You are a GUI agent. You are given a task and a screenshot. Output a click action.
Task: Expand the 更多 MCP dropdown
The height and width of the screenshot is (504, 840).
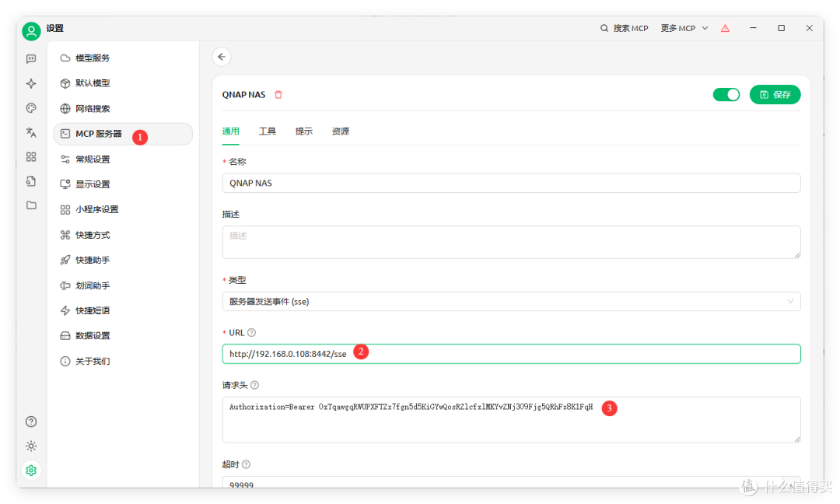(x=684, y=28)
